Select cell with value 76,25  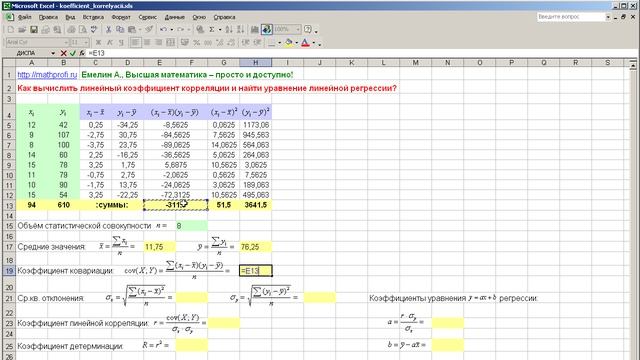click(256, 247)
